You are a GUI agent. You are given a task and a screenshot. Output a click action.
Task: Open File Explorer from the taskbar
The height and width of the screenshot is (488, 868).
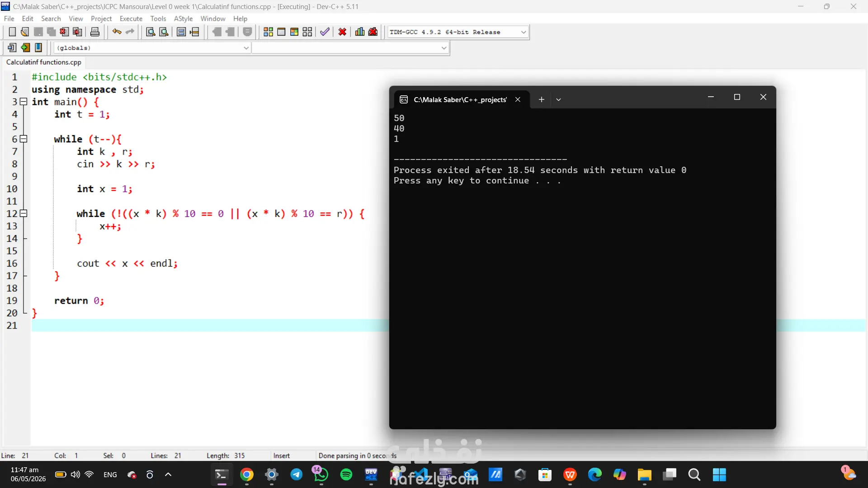pos(645,474)
